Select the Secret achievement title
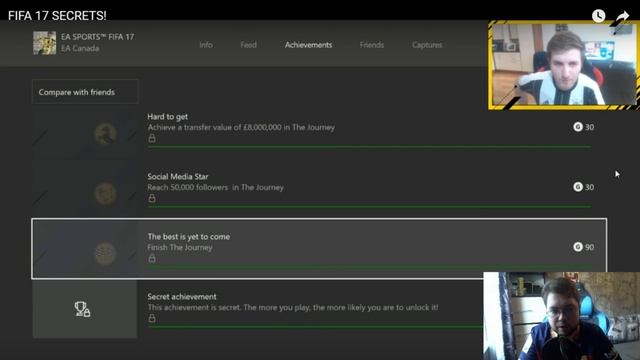The height and width of the screenshot is (360, 640). 182,297
